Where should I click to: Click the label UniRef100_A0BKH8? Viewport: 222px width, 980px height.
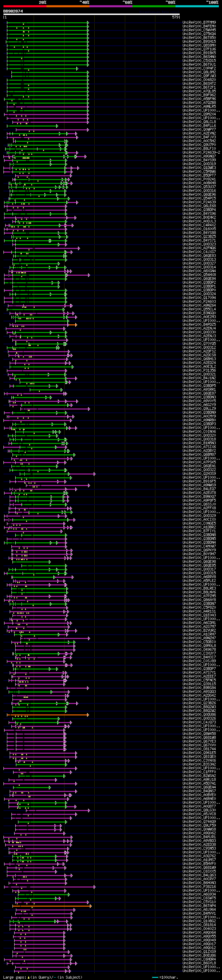[199, 183]
